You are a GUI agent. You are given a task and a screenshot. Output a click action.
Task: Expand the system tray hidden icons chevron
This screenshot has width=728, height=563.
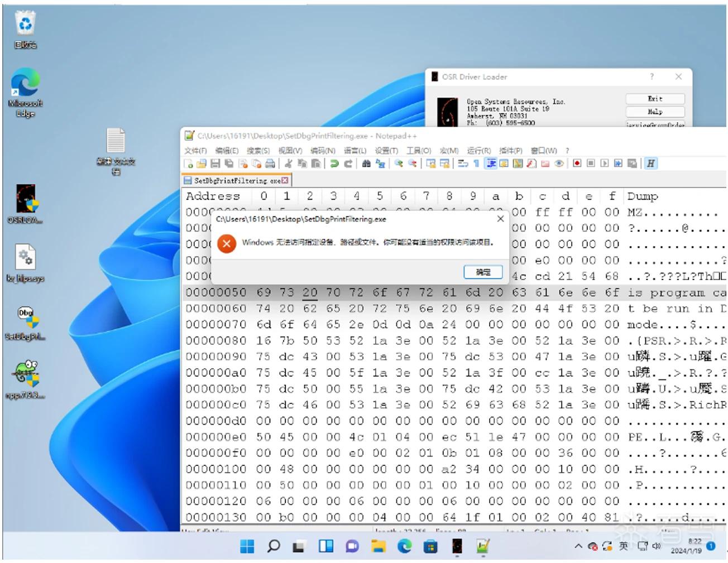point(578,546)
